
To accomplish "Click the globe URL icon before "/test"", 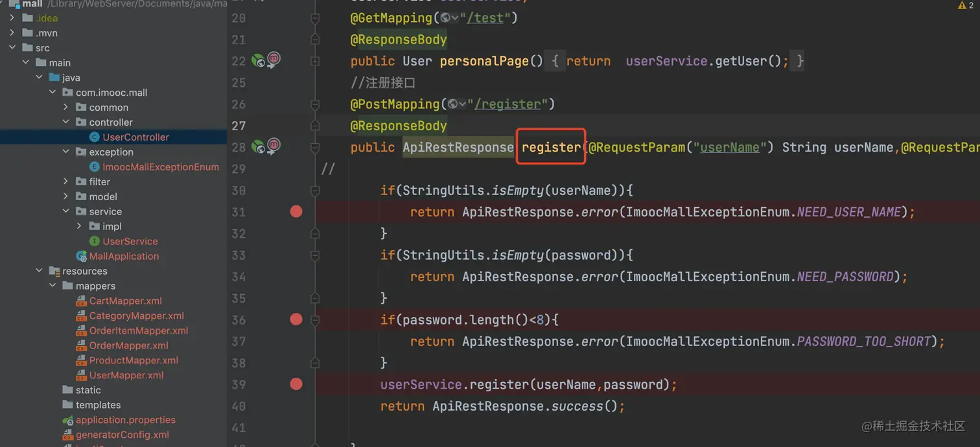I will [445, 18].
